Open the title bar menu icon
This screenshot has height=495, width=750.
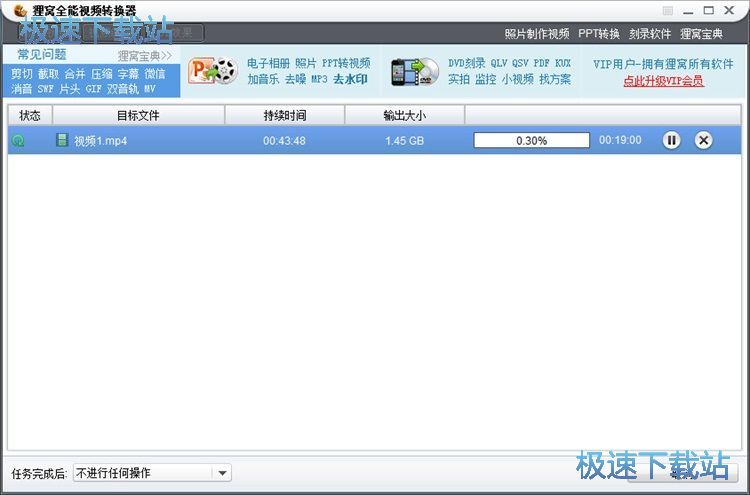pos(668,11)
